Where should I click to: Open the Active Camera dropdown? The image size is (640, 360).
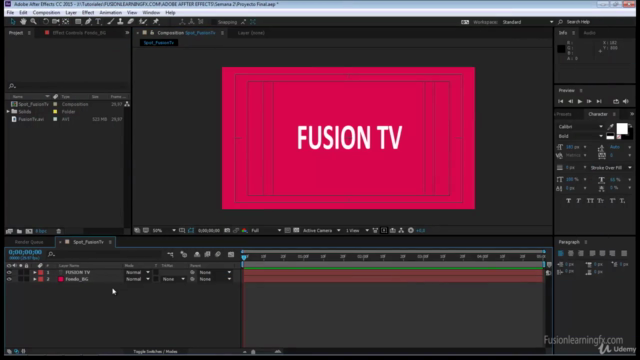(x=321, y=231)
